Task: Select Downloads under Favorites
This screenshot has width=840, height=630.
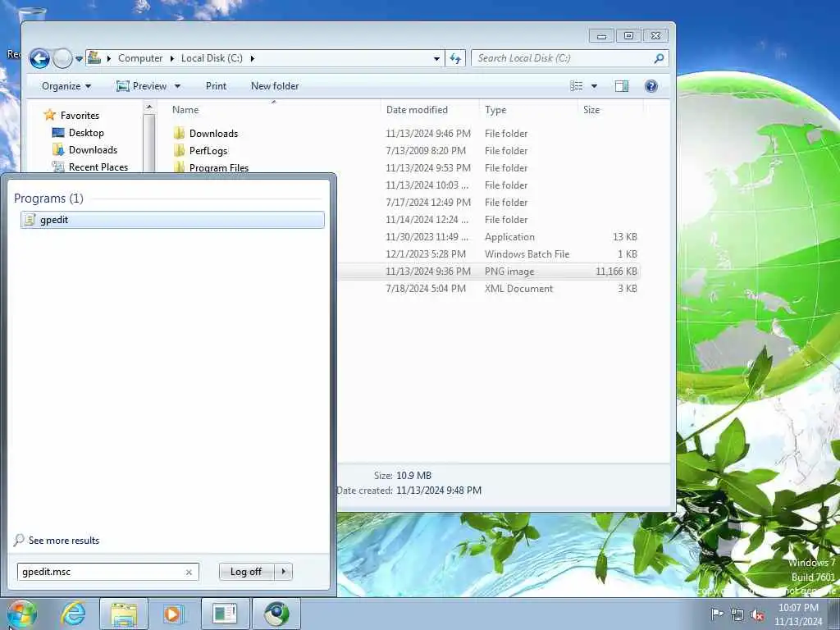Action: click(93, 150)
